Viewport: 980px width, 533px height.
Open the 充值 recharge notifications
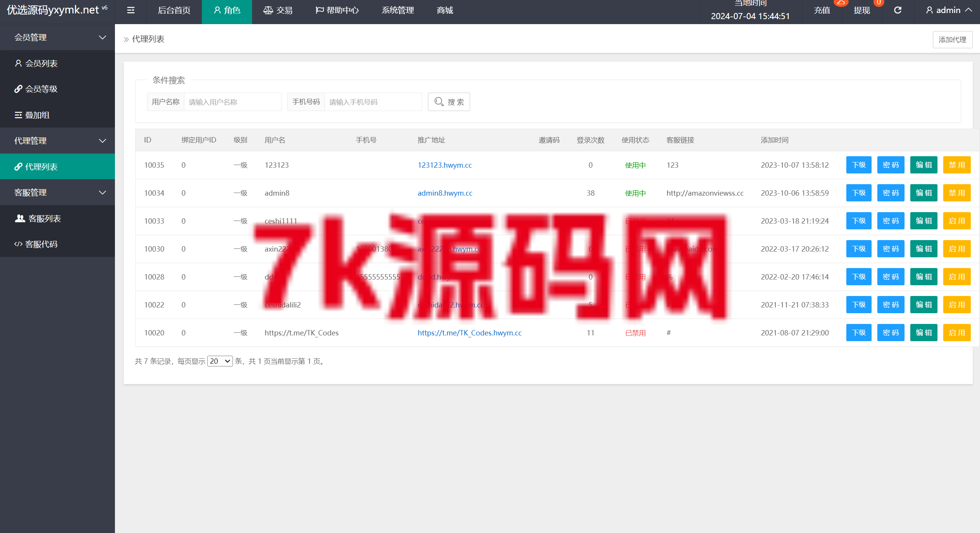[x=822, y=10]
